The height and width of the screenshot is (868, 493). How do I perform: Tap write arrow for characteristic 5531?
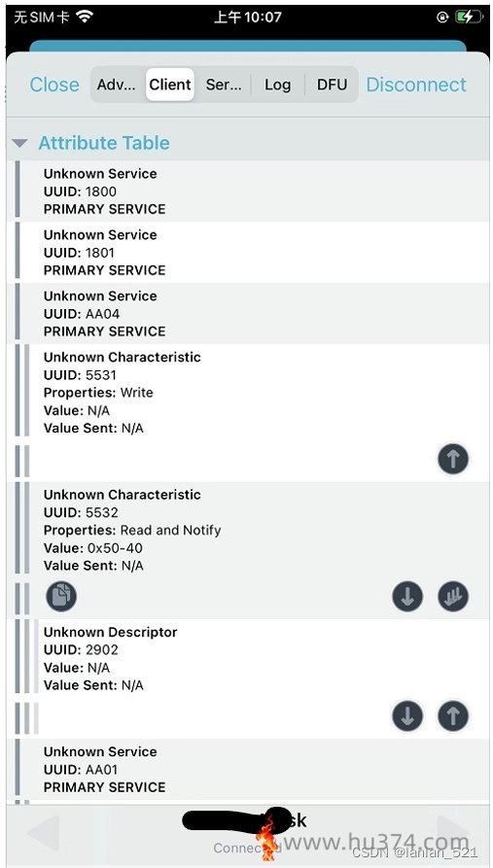click(453, 459)
